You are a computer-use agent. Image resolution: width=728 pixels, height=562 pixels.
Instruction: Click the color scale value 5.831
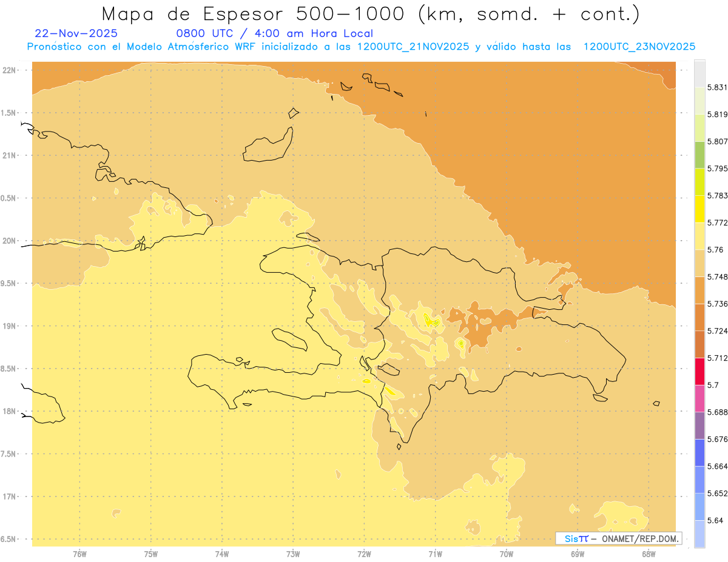coord(717,87)
